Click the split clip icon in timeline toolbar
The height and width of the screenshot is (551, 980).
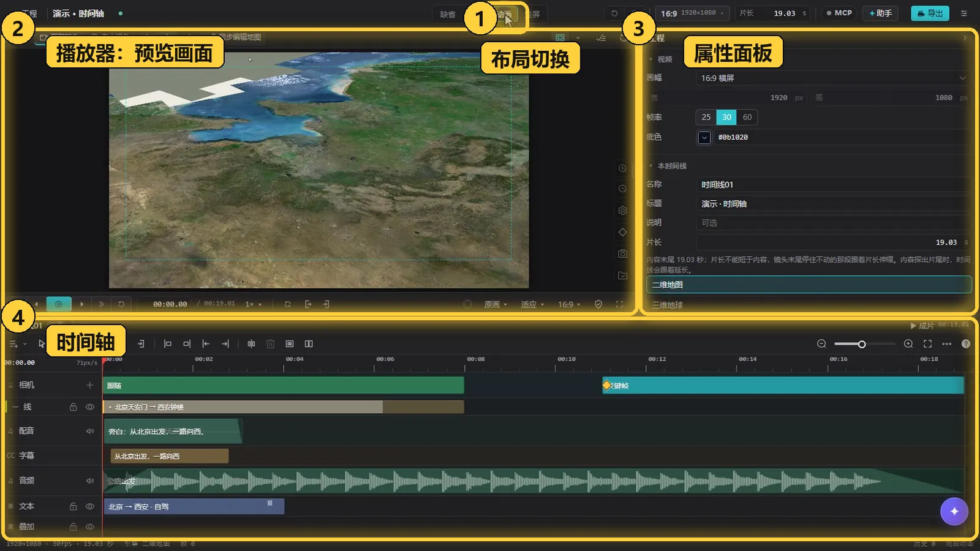click(251, 344)
